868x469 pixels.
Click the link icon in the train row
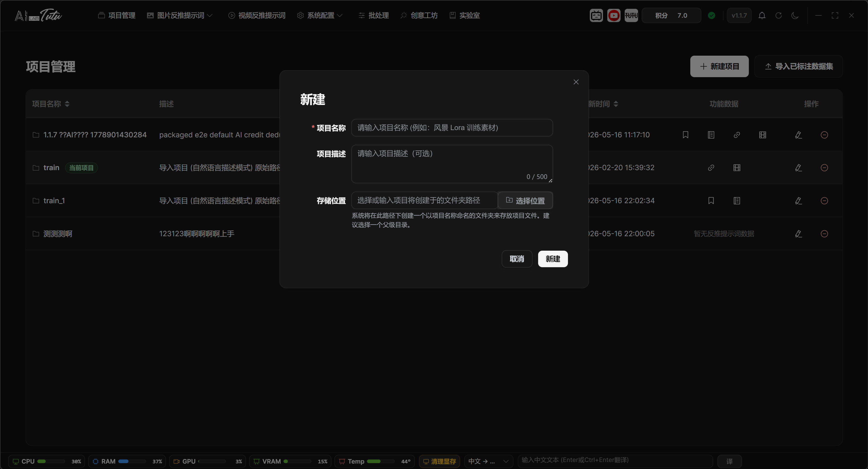pyautogui.click(x=711, y=168)
